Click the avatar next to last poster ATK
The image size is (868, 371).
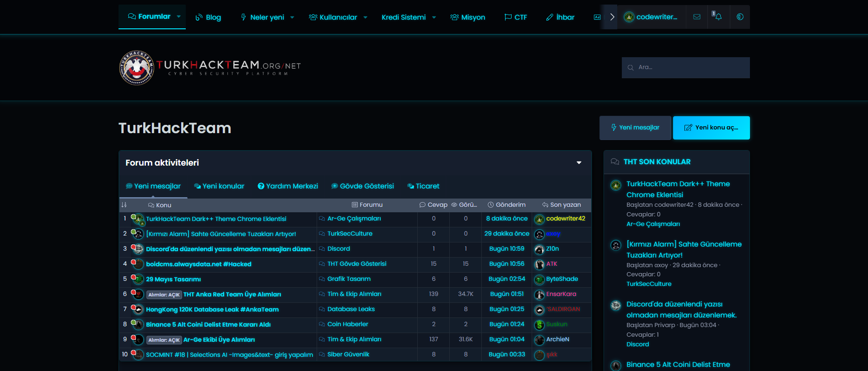tap(539, 265)
